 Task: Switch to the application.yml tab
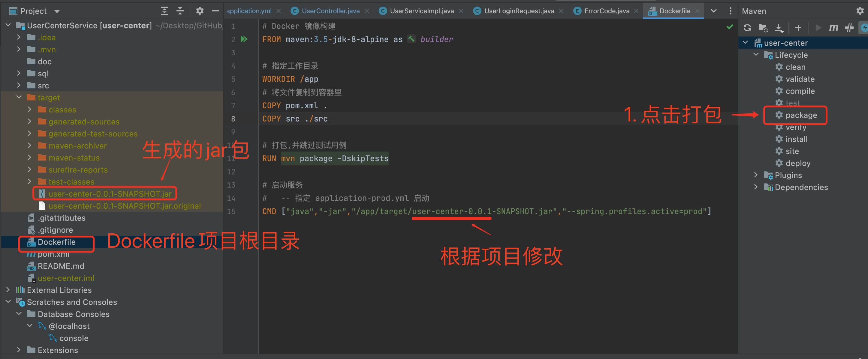[x=249, y=11]
